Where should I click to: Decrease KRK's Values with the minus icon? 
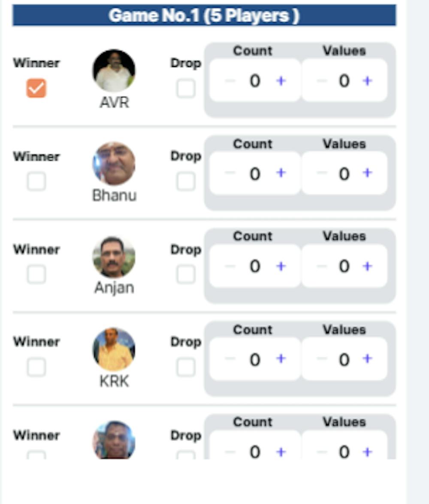click(322, 359)
